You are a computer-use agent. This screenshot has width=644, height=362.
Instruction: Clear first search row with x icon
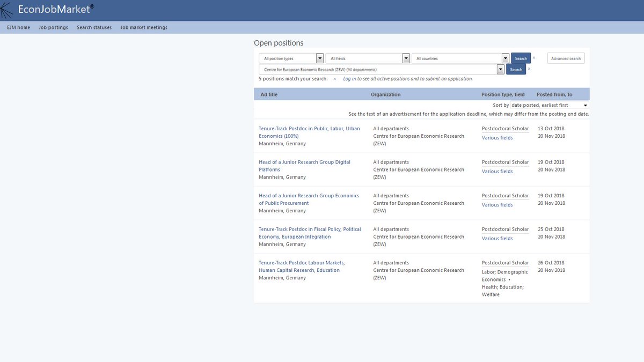(533, 57)
